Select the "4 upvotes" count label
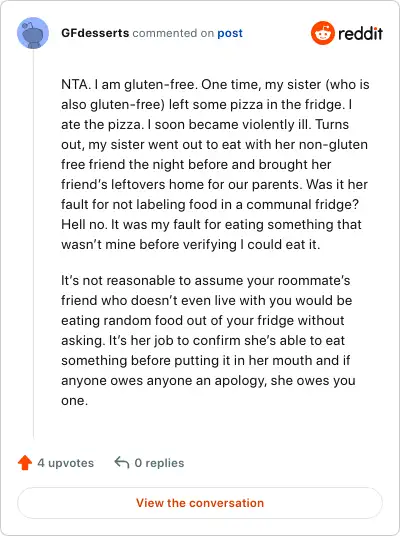The image size is (400, 536). click(x=65, y=463)
